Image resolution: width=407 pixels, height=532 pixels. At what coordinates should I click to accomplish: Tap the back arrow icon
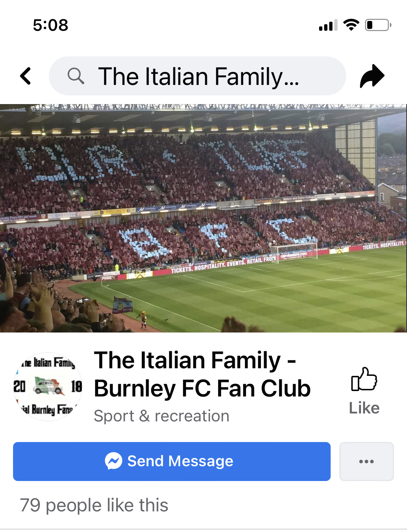(x=25, y=76)
